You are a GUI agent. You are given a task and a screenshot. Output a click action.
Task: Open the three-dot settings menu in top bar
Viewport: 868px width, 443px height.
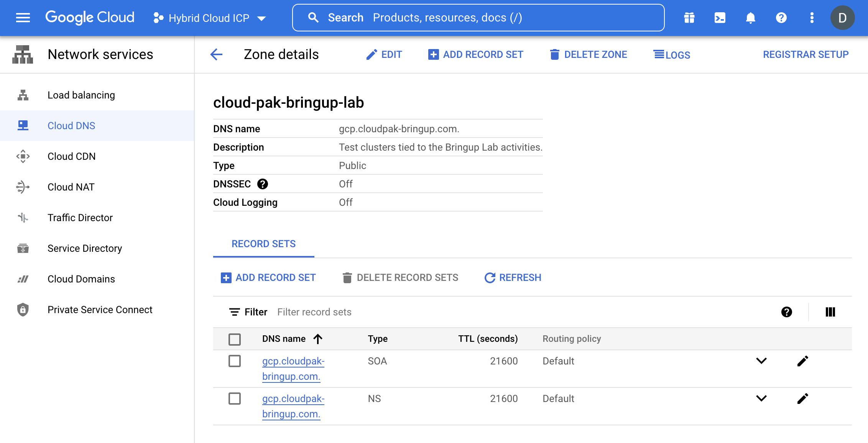tap(812, 18)
